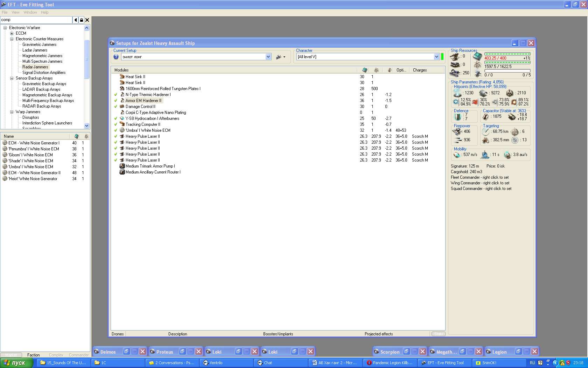Clear the search with the X icon
The height and width of the screenshot is (368, 588).
click(x=87, y=20)
